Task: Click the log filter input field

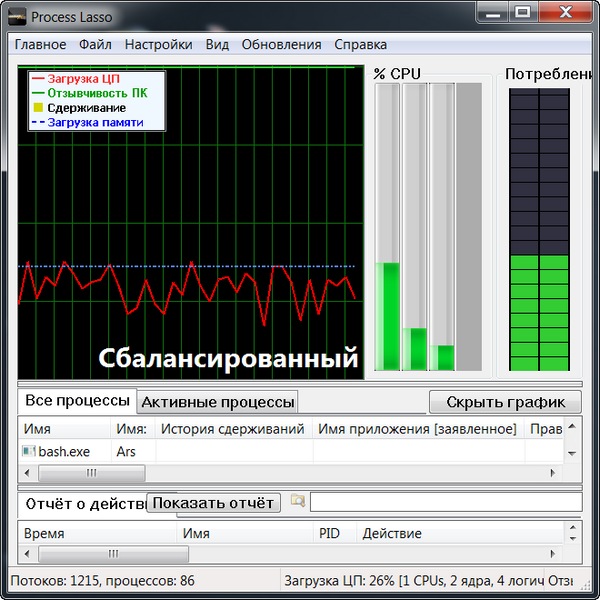Action: point(445,502)
